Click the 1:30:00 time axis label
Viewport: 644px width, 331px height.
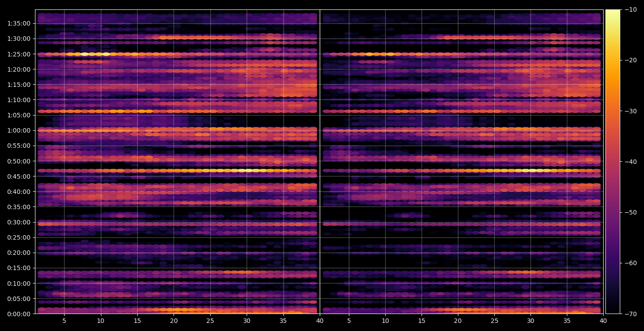click(x=19, y=39)
